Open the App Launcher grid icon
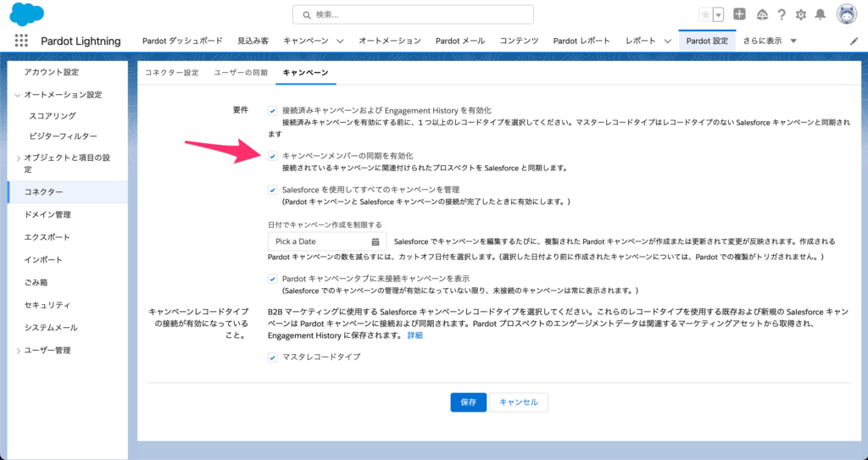The height and width of the screenshot is (460, 868). pyautogui.click(x=21, y=41)
